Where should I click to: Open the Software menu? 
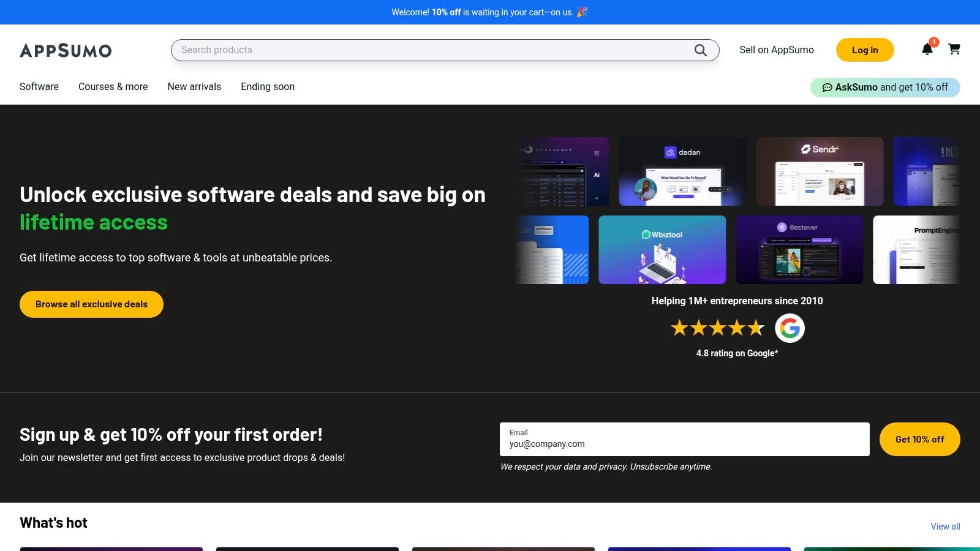(39, 87)
